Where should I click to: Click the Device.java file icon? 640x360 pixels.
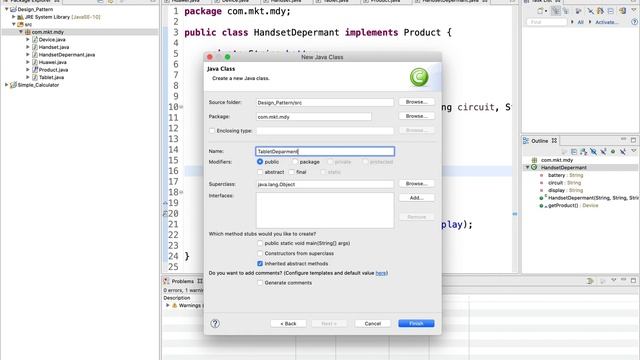pyautogui.click(x=35, y=40)
